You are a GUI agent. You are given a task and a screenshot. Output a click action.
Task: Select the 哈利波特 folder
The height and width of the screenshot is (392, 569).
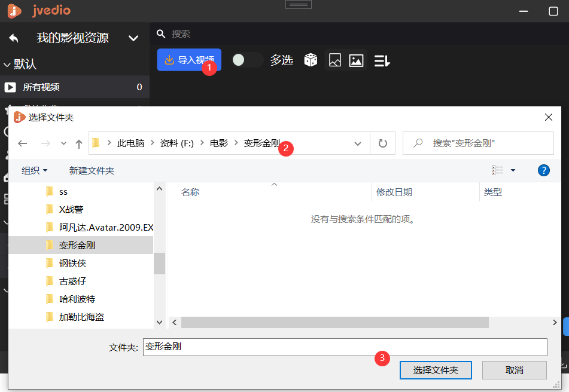pyautogui.click(x=77, y=299)
